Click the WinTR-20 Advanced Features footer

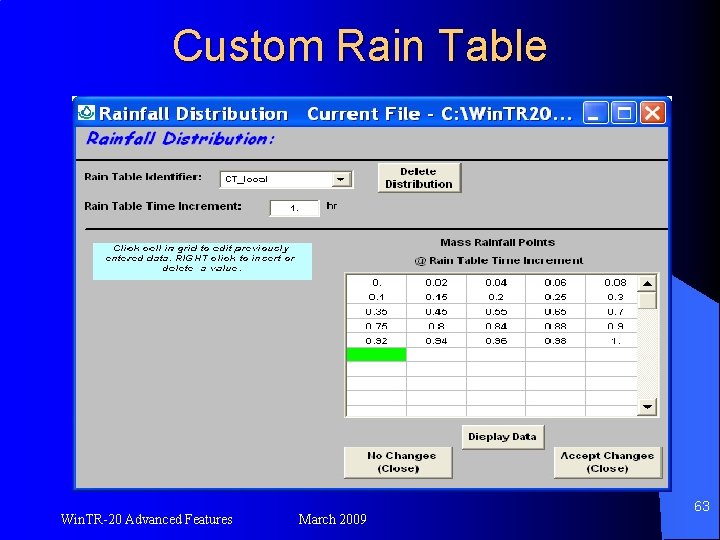(146, 519)
